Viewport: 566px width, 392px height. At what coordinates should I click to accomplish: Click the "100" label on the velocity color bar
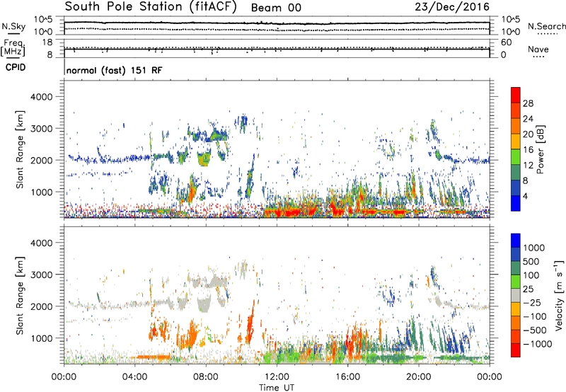pos(531,275)
